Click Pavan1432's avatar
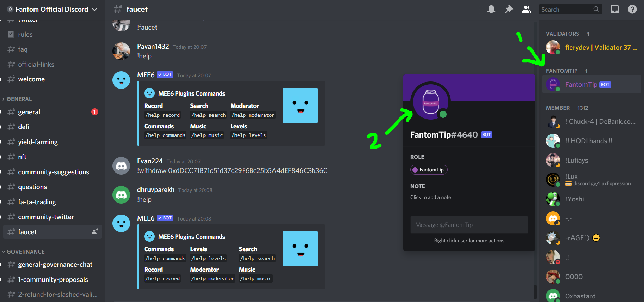644x302 pixels. [x=121, y=51]
